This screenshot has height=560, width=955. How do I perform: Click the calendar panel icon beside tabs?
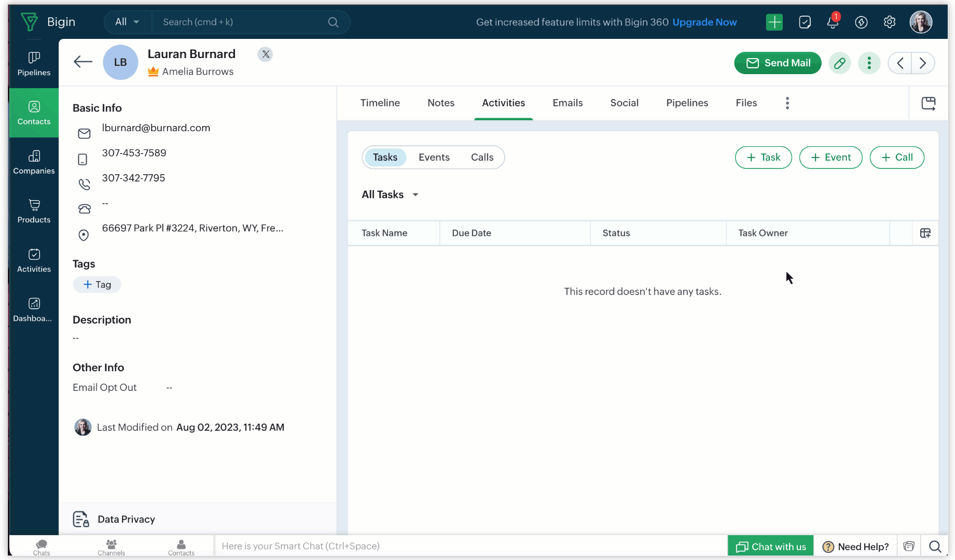pyautogui.click(x=928, y=103)
